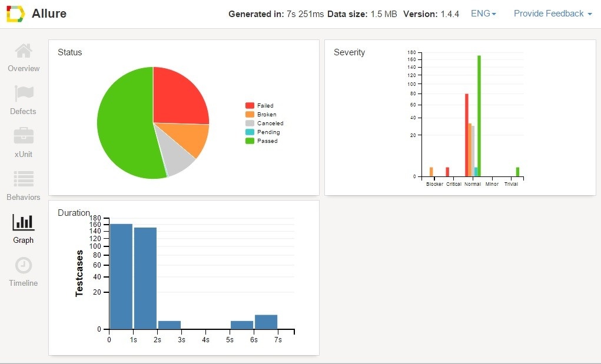Expand the ENG language dropdown
This screenshot has width=601, height=364.
483,14
